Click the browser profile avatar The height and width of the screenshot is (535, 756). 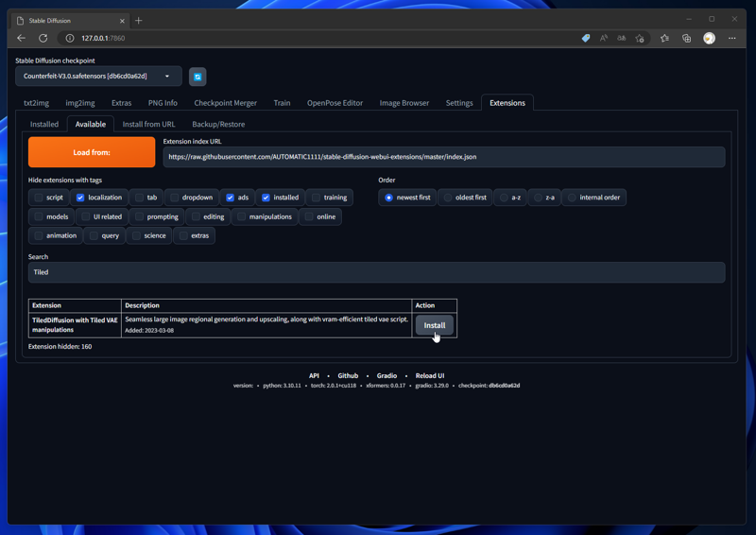pos(710,38)
